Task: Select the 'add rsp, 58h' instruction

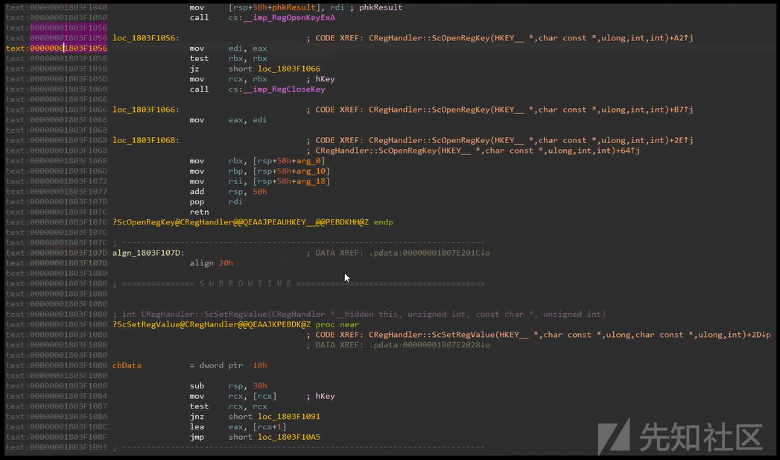Action: tap(228, 191)
